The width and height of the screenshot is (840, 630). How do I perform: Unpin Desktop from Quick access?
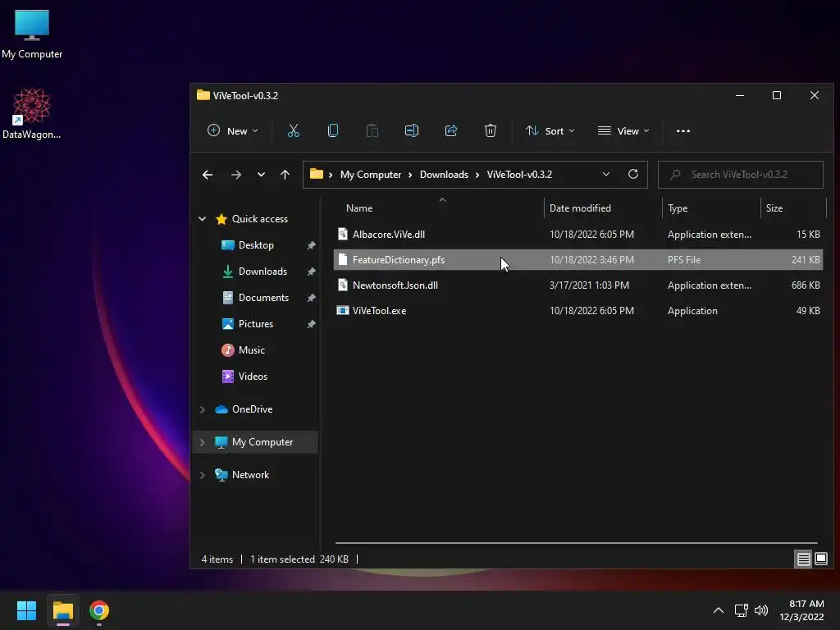pos(311,245)
